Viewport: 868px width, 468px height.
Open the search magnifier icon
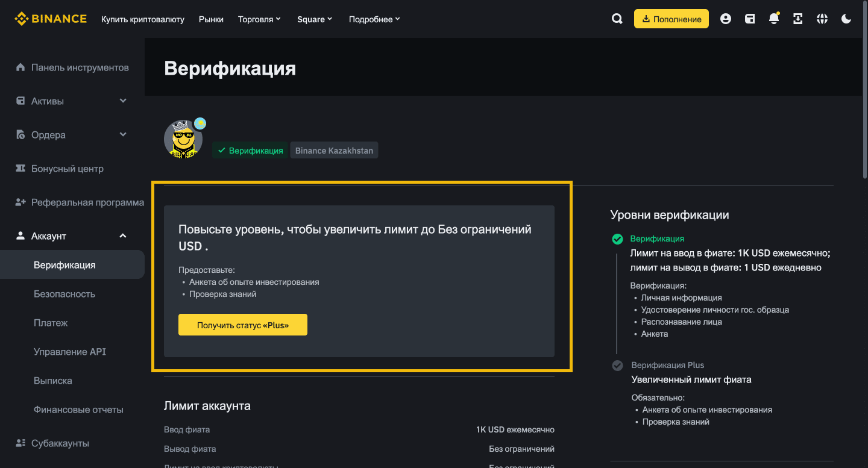tap(617, 19)
